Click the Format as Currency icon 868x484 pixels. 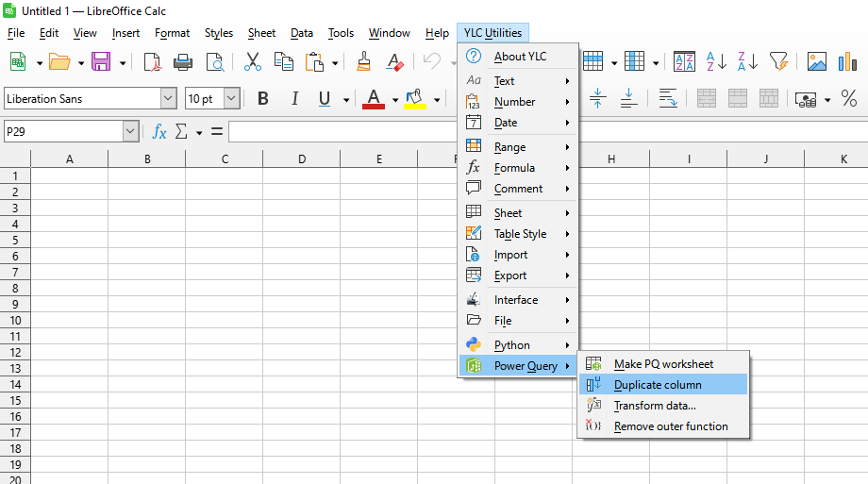(806, 100)
